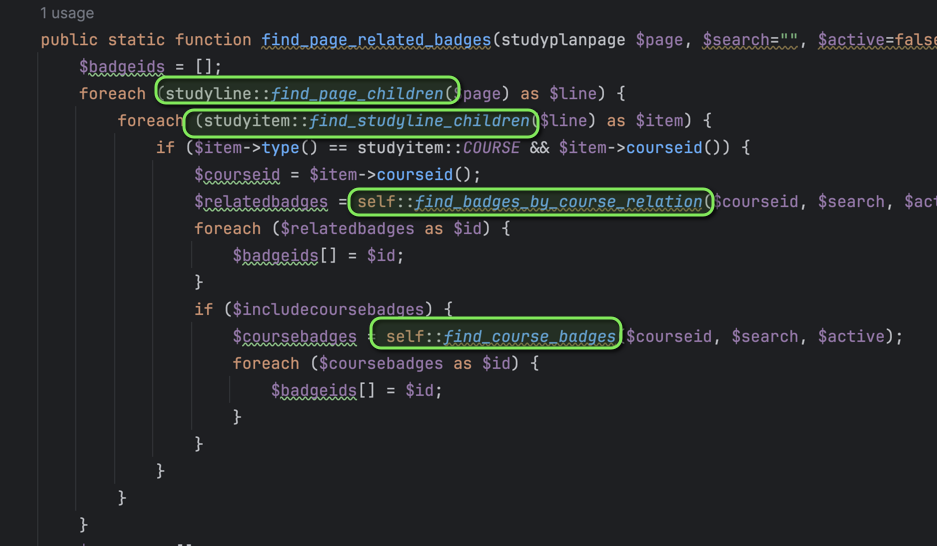Click the find_studyline_children method call
This screenshot has height=546, width=937.
click(x=419, y=121)
